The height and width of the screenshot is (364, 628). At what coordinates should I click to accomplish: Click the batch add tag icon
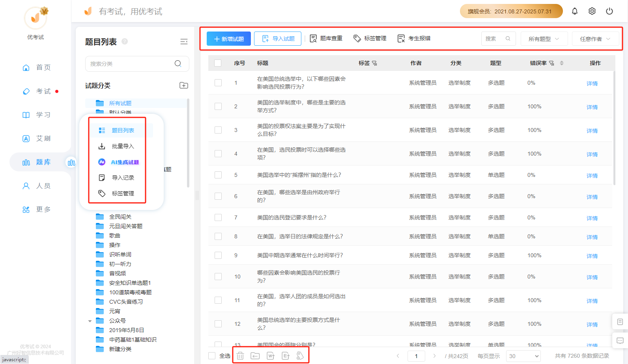point(300,356)
